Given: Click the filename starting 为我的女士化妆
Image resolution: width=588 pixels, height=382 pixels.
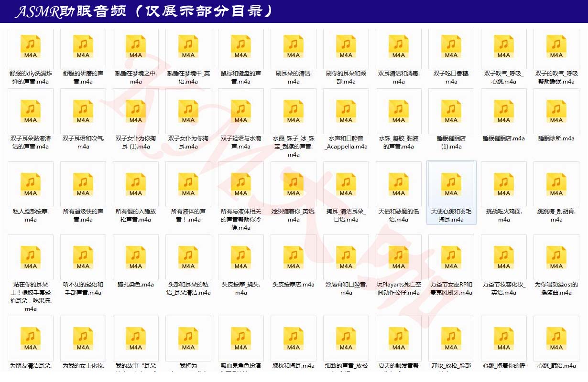Looking at the screenshot, I should (x=83, y=366).
